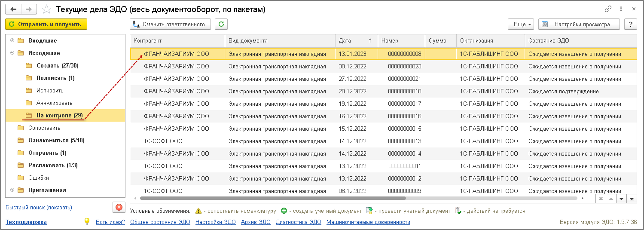Image resolution: width=644 pixels, height=230 pixels.
Task: Open help with the question mark button
Action: (631, 24)
